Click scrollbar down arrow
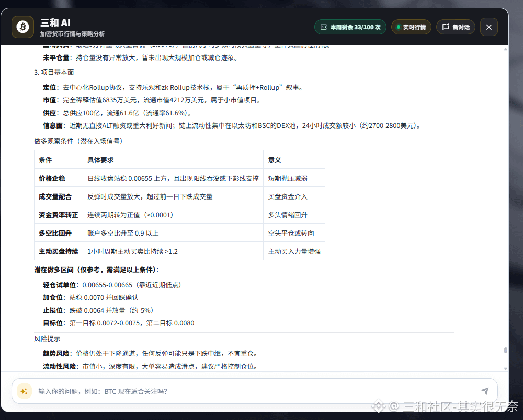The height and width of the screenshot is (420, 523). 506,369
